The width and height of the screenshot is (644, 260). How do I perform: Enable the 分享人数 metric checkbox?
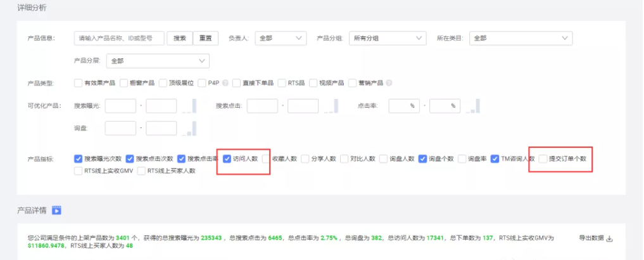click(x=305, y=159)
